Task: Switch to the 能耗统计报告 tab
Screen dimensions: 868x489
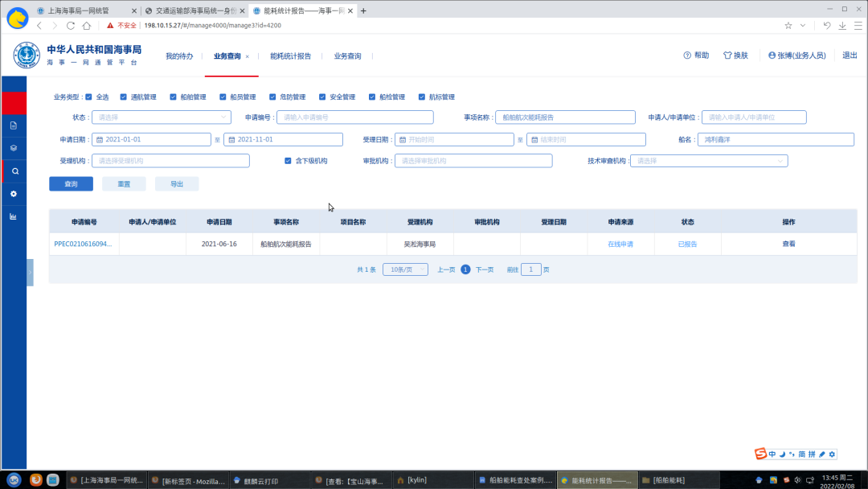Action: click(291, 56)
